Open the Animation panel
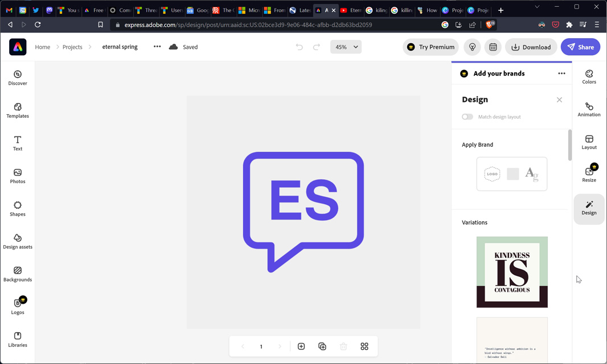The width and height of the screenshot is (607, 364). point(589,110)
